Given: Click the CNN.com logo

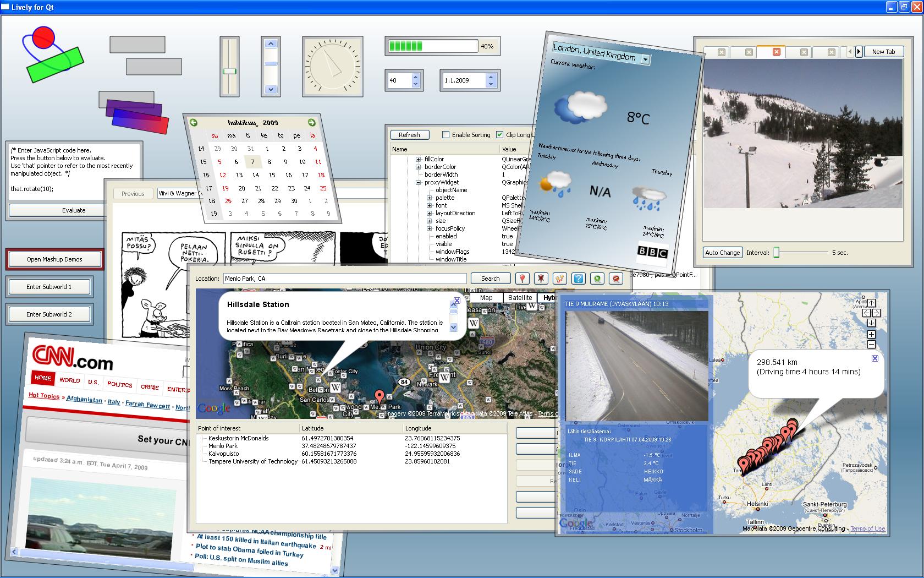Looking at the screenshot, I should coord(73,358).
